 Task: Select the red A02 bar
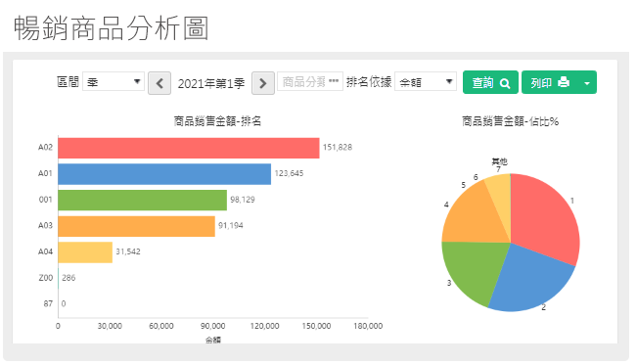[189, 148]
